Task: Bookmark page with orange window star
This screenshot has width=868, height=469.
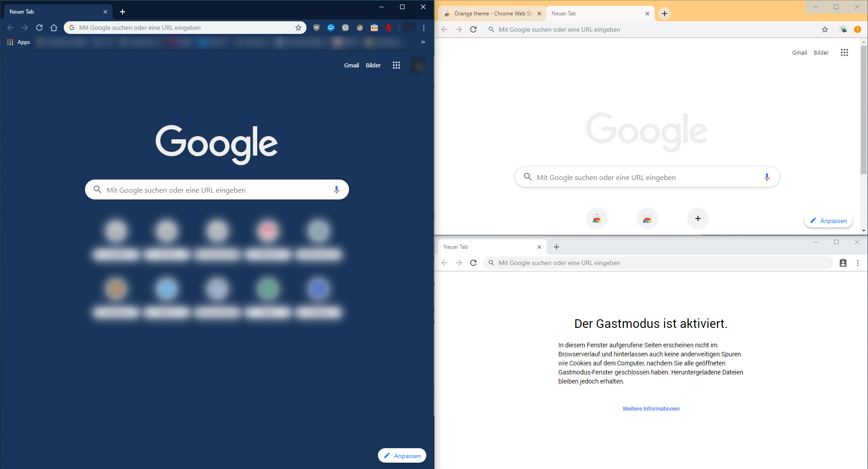Action: (x=825, y=29)
